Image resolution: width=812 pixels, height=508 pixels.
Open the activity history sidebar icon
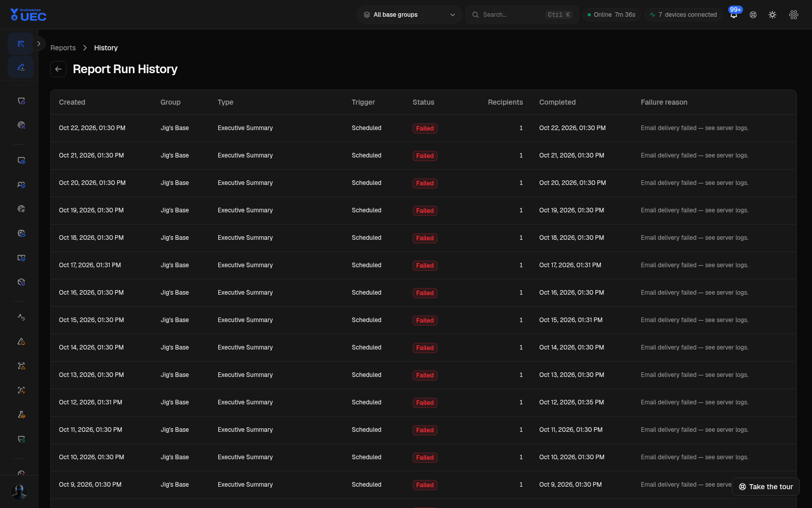coord(21,317)
